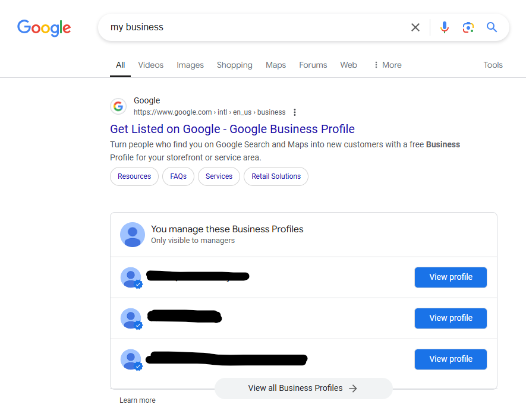Open the Maps tab

click(x=276, y=65)
